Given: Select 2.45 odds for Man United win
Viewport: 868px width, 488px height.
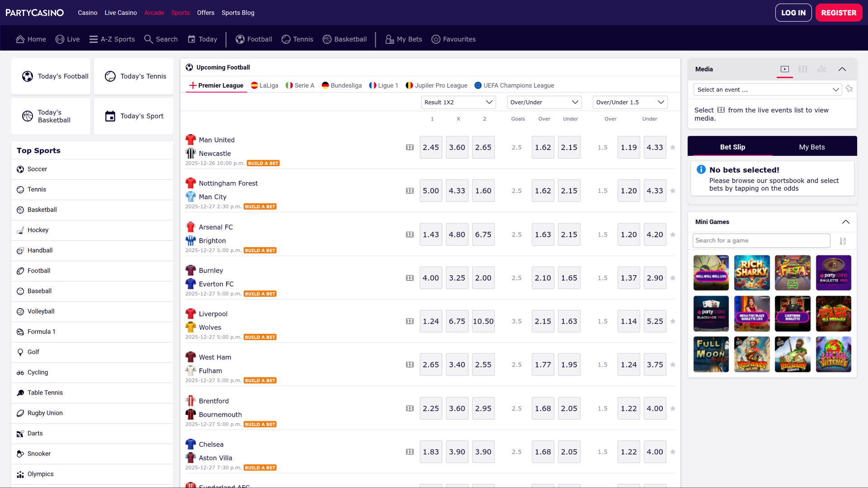Looking at the screenshot, I should click(430, 147).
